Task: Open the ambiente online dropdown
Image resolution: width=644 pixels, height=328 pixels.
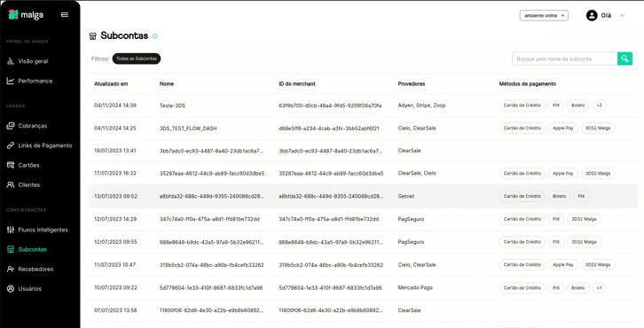Action: pos(544,16)
